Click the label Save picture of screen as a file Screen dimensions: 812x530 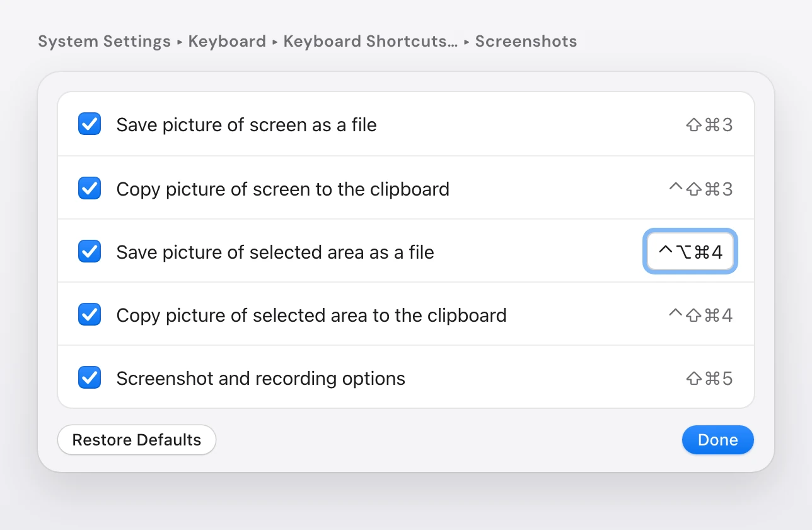[246, 125]
